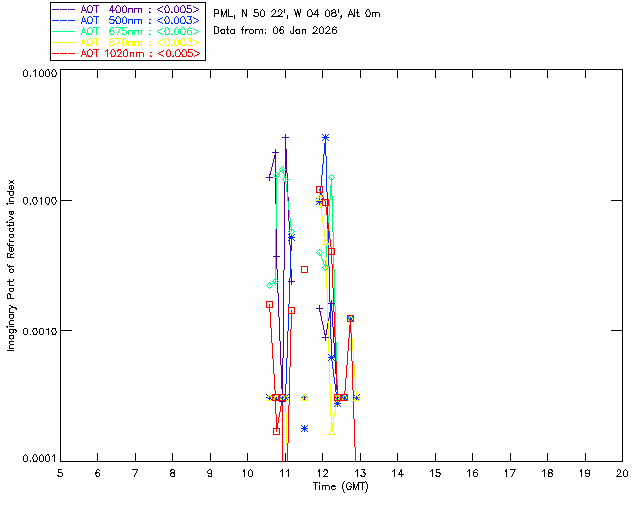This screenshot has width=640, height=512.
Task: Click the y-axis tick label 0.0100
Action: click(x=39, y=201)
